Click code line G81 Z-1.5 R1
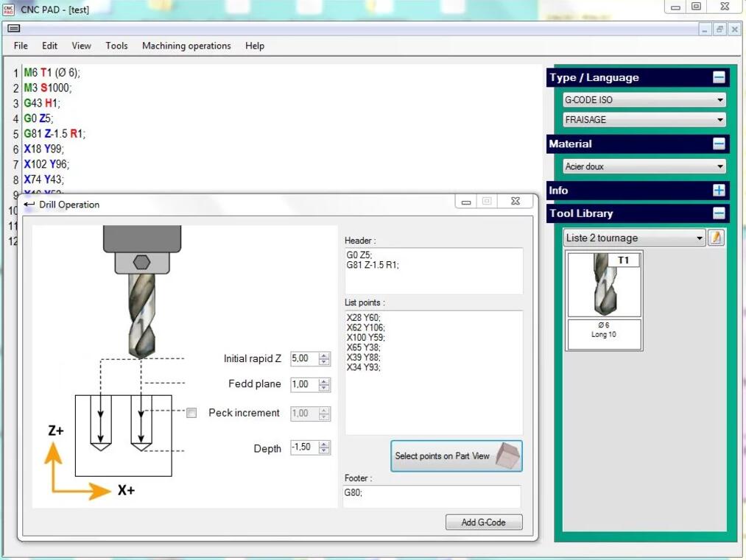The image size is (746, 560). coord(54,134)
